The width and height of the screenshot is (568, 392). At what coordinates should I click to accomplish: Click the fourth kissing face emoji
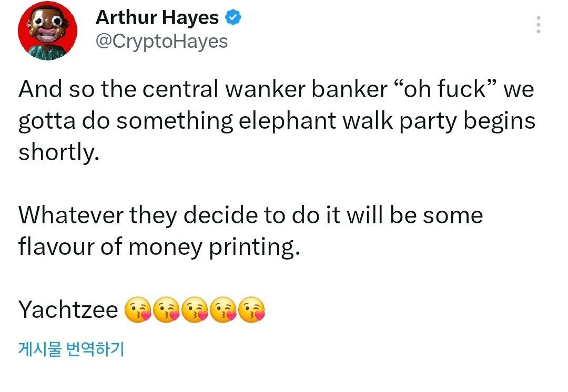tap(223, 310)
